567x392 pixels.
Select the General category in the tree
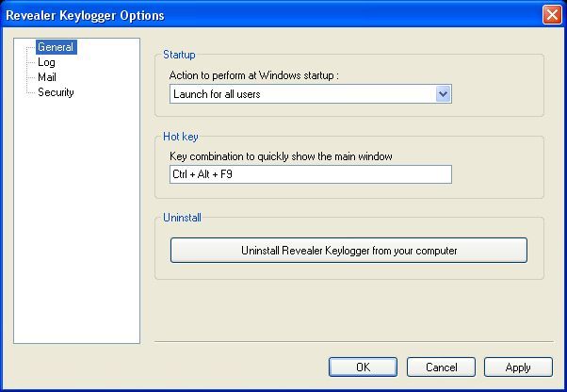point(57,47)
